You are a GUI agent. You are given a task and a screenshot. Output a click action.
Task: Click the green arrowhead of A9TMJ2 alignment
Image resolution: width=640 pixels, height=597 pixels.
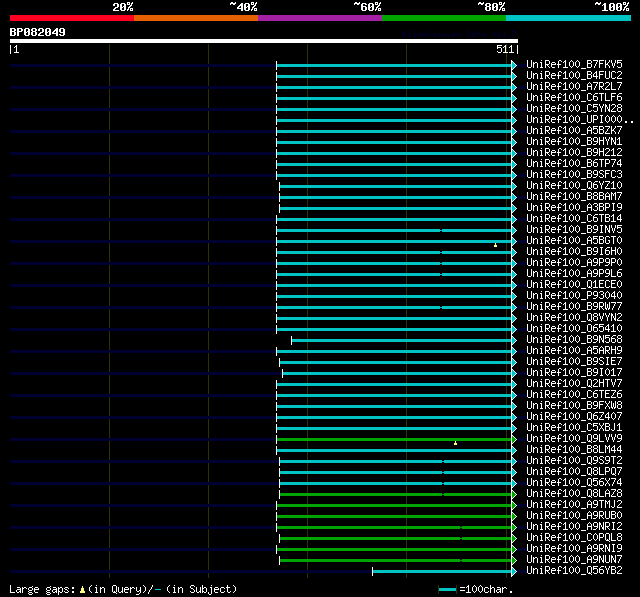click(514, 505)
